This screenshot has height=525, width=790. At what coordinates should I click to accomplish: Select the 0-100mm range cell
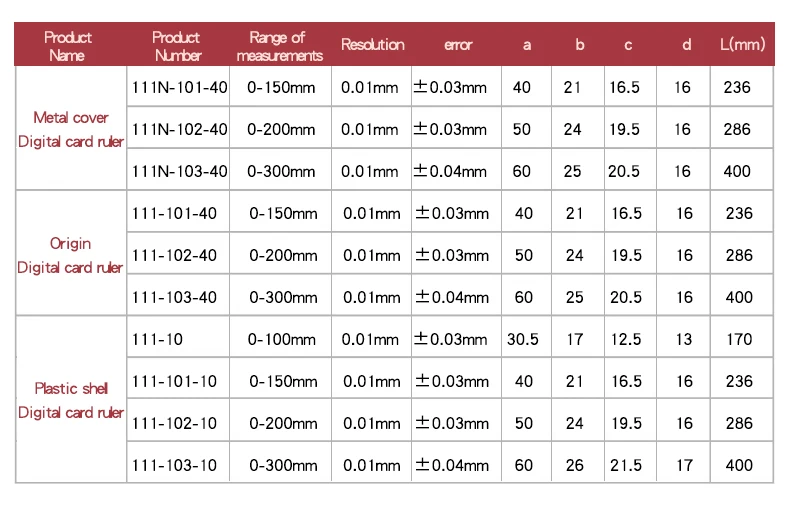pyautogui.click(x=281, y=340)
